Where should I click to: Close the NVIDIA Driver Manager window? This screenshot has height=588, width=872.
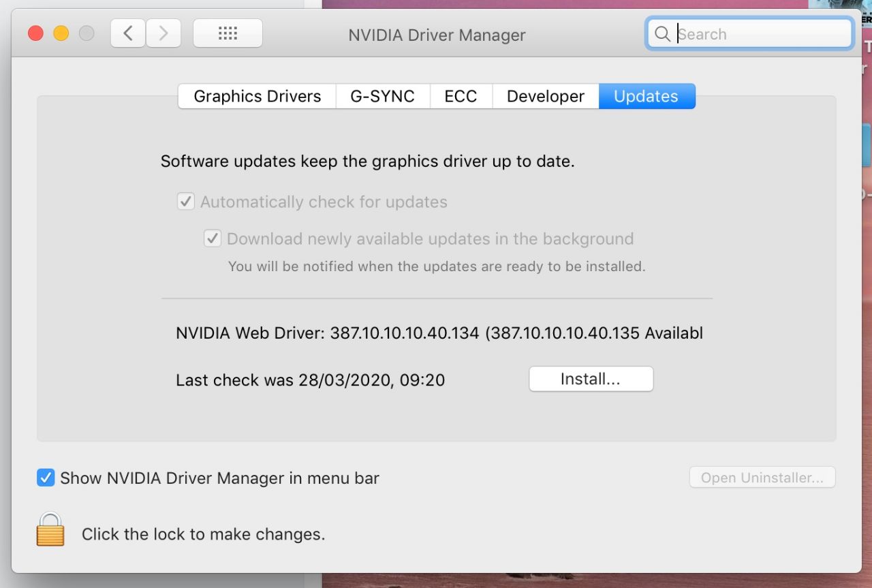(35, 33)
